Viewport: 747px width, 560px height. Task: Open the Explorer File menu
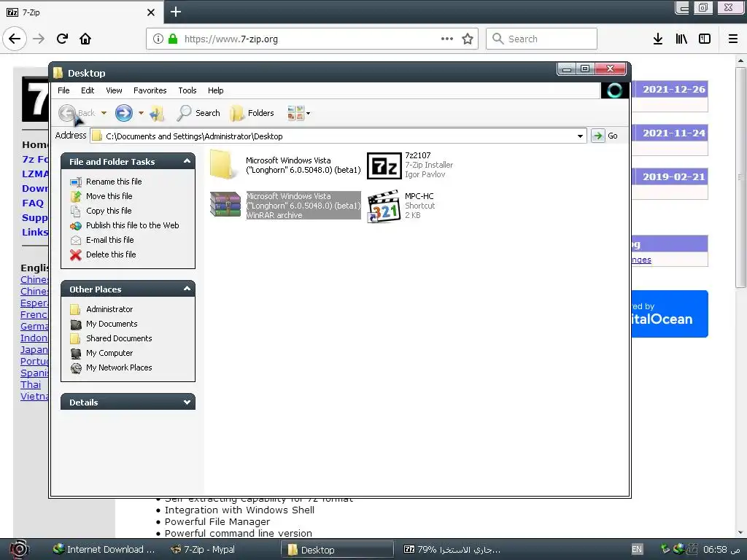pyautogui.click(x=63, y=90)
